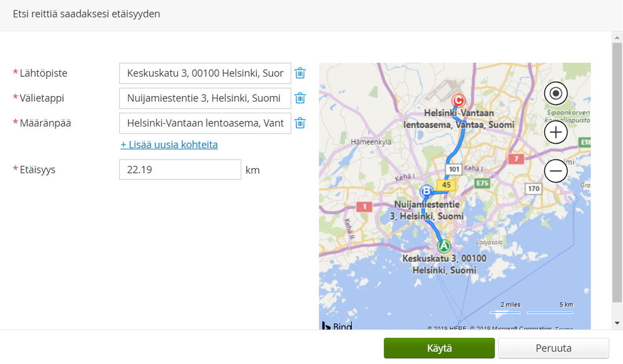Image resolution: width=623 pixels, height=364 pixels.
Task: Click green marker A on map
Action: [443, 246]
